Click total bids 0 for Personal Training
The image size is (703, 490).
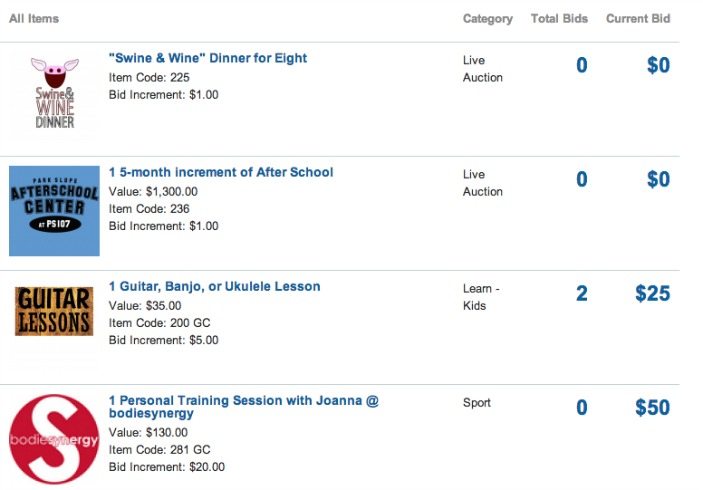click(x=582, y=408)
